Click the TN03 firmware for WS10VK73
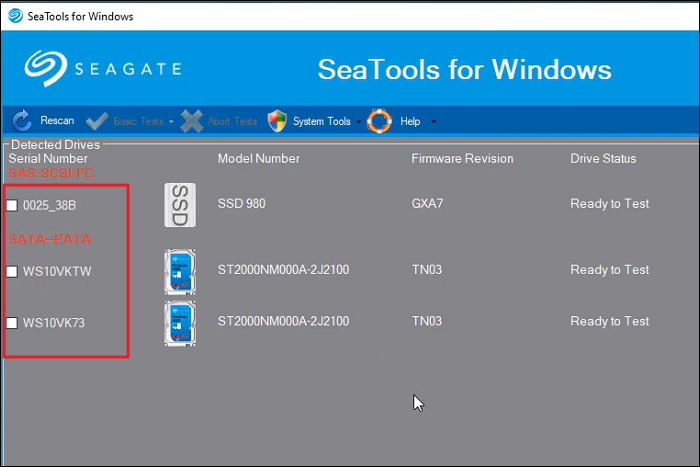 point(427,321)
